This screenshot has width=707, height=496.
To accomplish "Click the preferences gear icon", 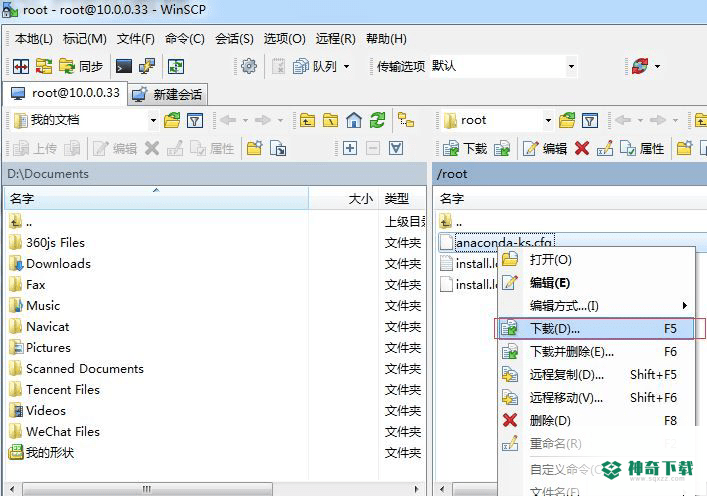I will pyautogui.click(x=249, y=67).
